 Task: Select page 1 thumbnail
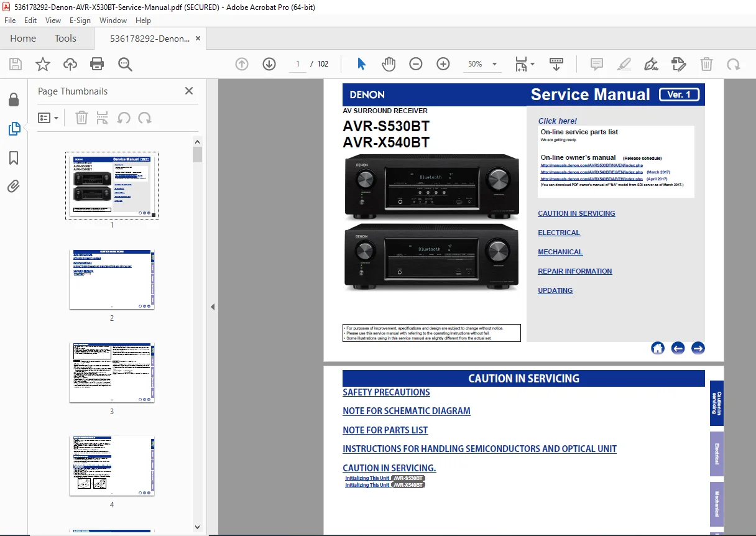[112, 185]
